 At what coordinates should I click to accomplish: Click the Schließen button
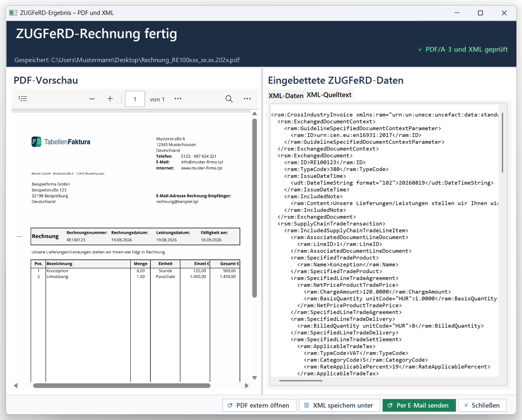(x=482, y=405)
